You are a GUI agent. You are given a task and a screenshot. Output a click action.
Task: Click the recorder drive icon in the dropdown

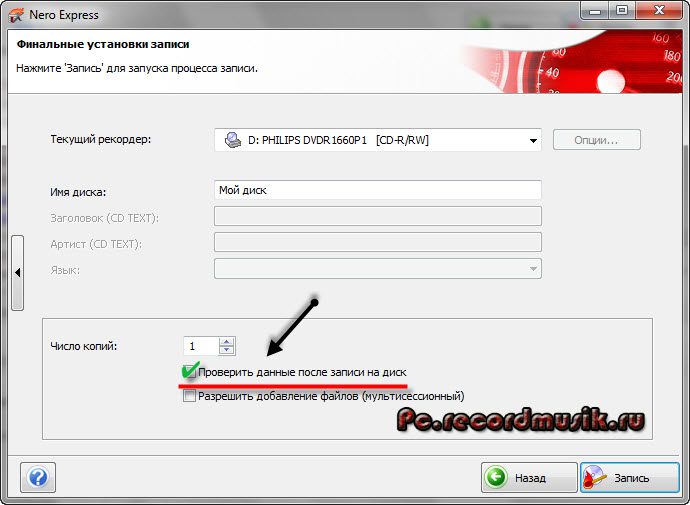233,140
